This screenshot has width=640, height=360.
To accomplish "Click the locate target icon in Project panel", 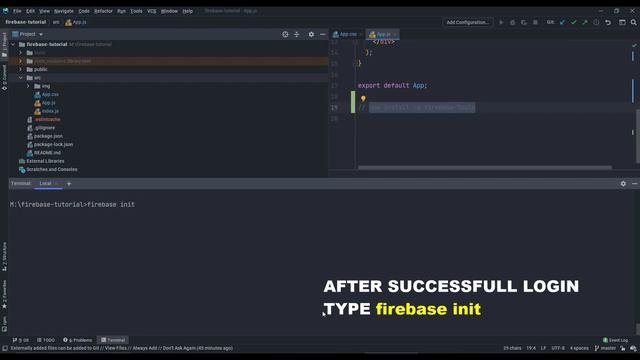I will (x=285, y=34).
